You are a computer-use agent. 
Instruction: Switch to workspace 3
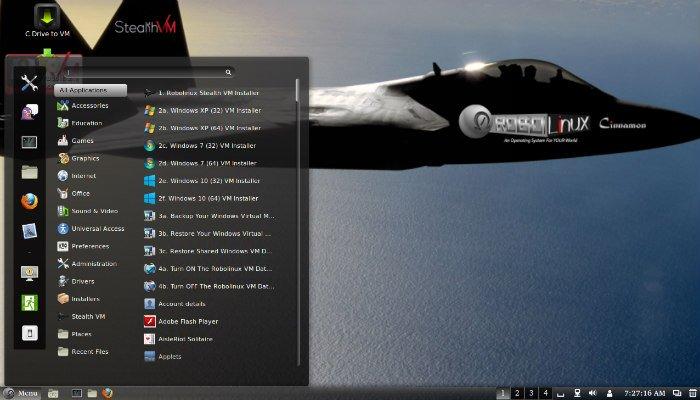(x=531, y=393)
